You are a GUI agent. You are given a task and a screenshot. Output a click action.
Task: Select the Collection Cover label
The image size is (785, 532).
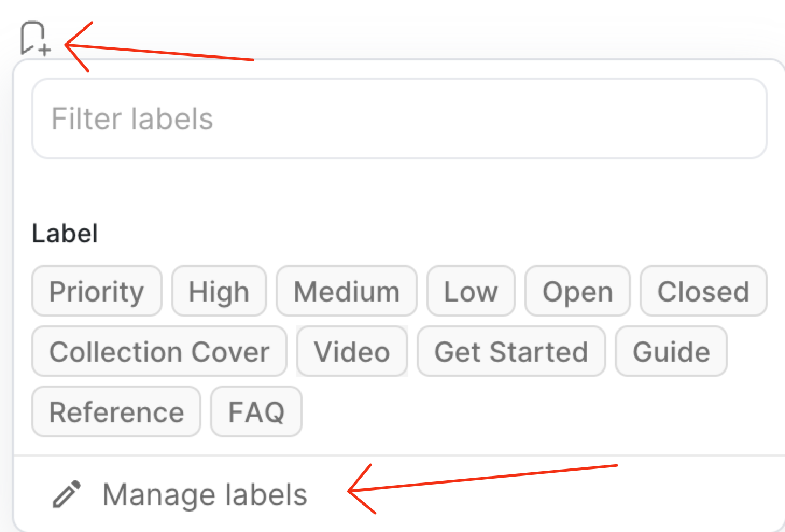[159, 352]
